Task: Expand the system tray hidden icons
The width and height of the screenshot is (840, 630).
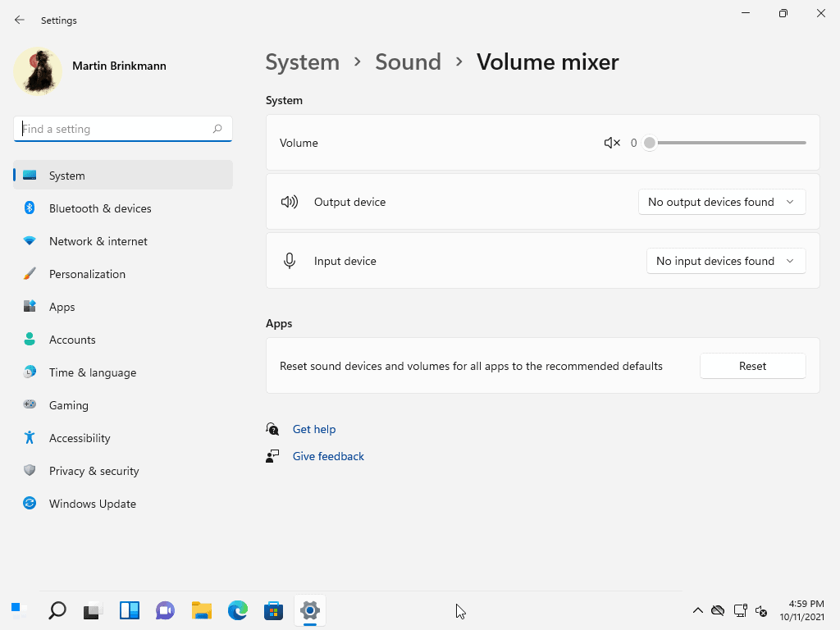Action: pos(698,610)
